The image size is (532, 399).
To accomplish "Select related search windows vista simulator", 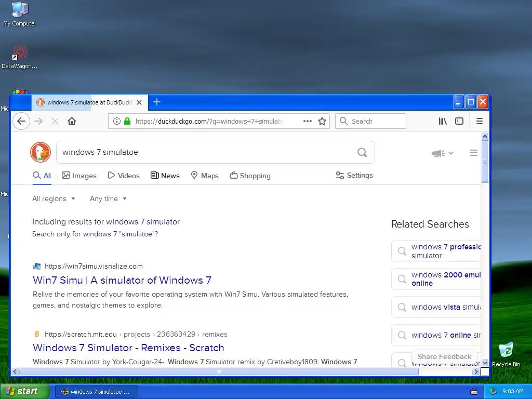I will click(436, 308).
